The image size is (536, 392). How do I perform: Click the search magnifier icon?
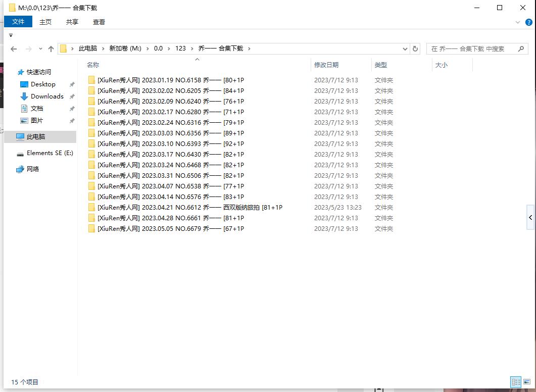[x=521, y=48]
